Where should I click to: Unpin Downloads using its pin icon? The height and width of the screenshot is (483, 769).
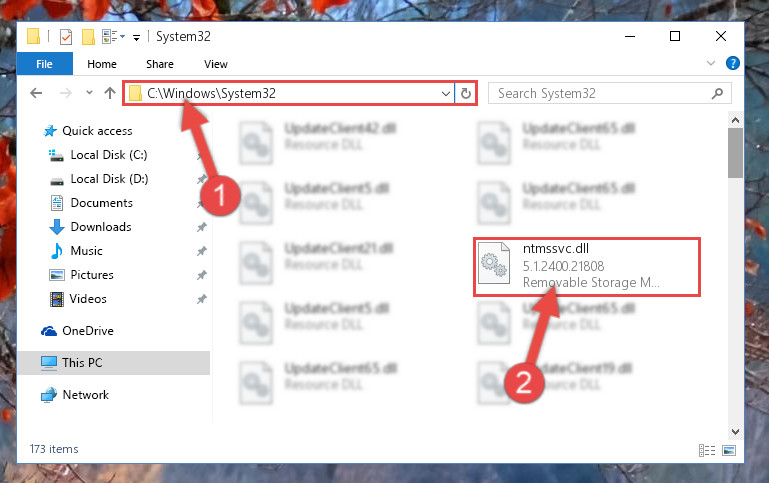click(x=202, y=227)
